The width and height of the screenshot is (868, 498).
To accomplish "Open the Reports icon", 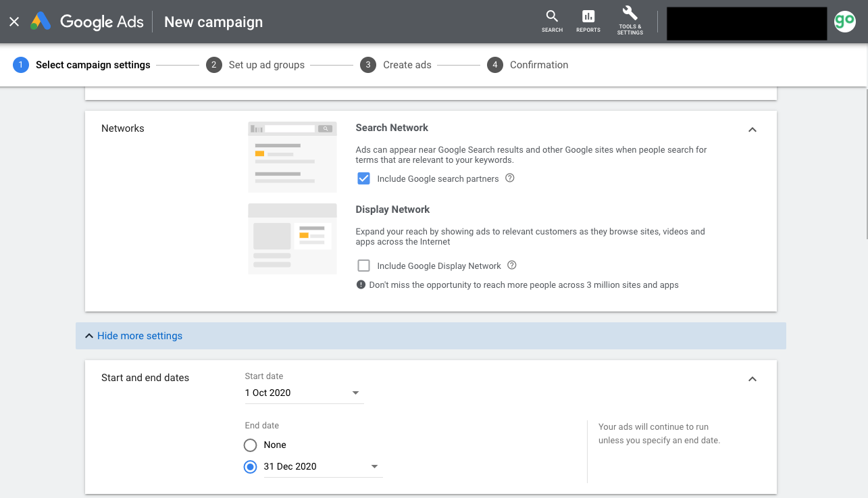I will point(588,21).
